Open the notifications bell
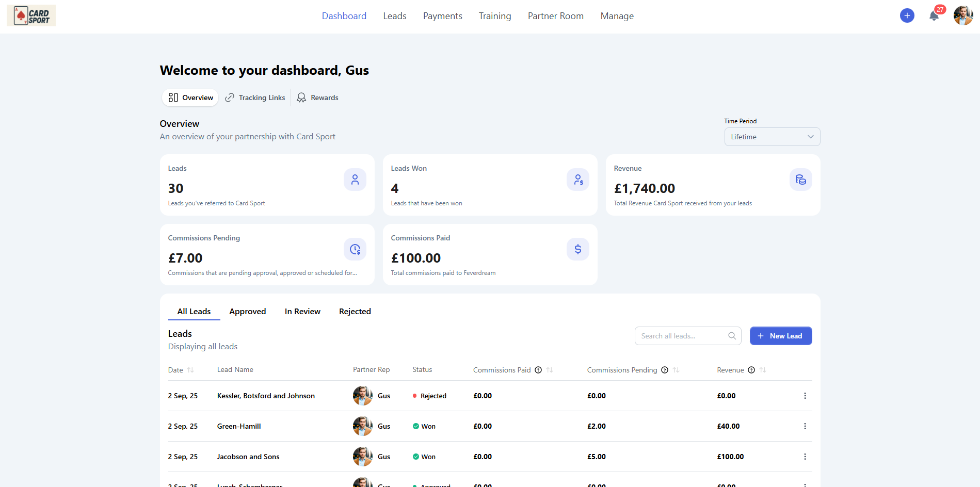980x487 pixels. coord(934,16)
